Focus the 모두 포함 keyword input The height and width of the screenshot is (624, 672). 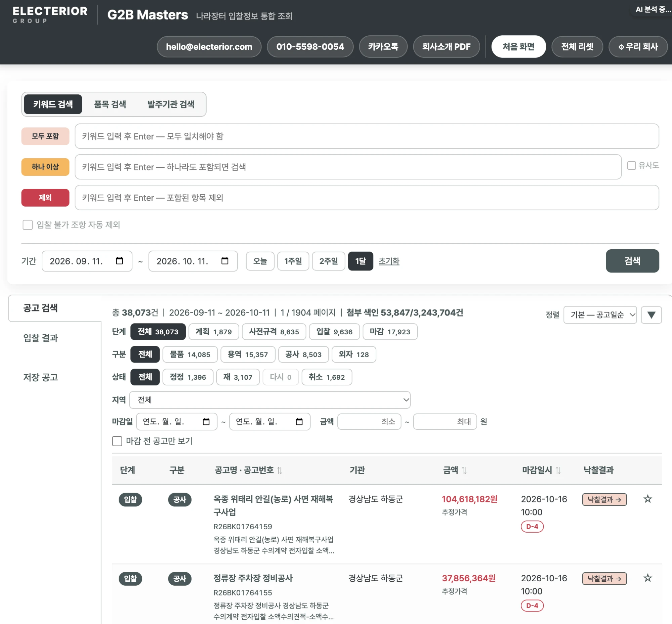(x=367, y=136)
